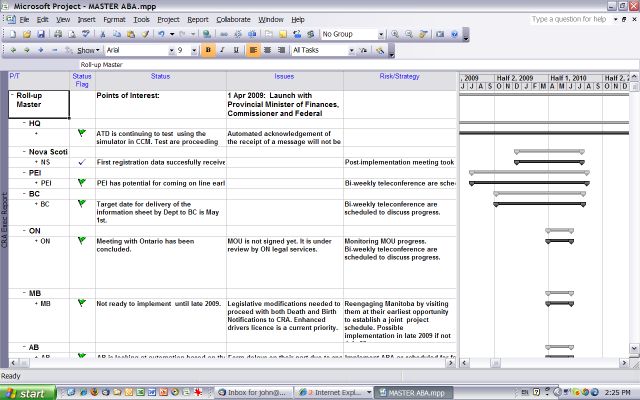The height and width of the screenshot is (400, 640).
Task: Switch to Inbox for john@ taskbar window
Action: click(x=253, y=393)
